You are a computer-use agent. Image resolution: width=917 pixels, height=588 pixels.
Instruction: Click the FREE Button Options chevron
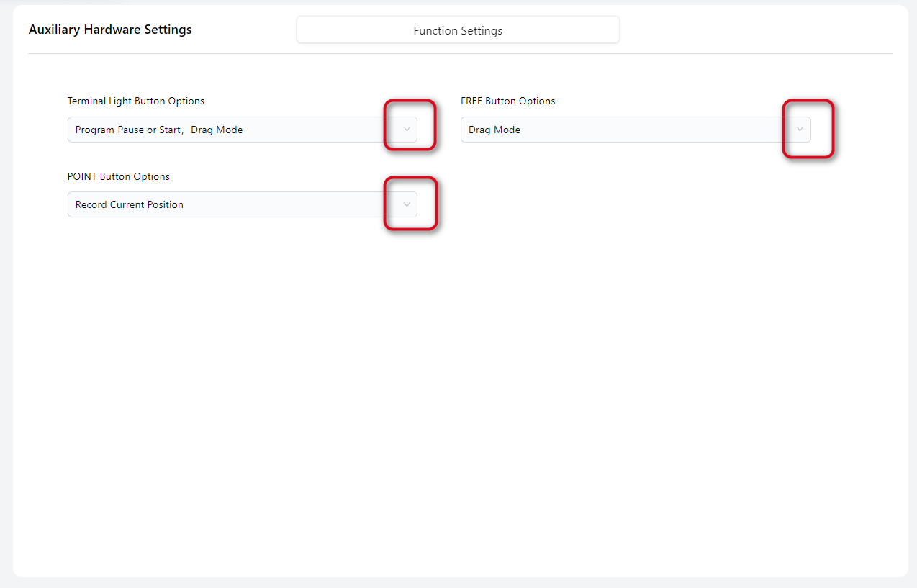coord(800,130)
